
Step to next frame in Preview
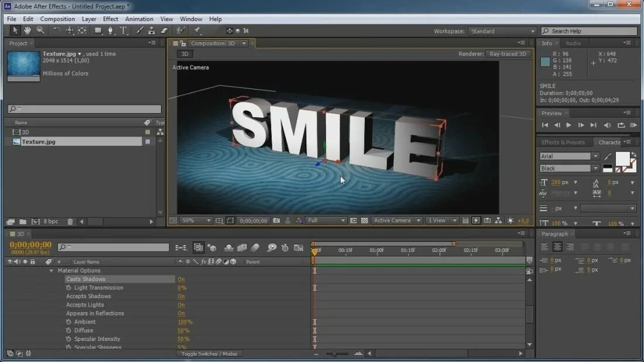click(581, 125)
